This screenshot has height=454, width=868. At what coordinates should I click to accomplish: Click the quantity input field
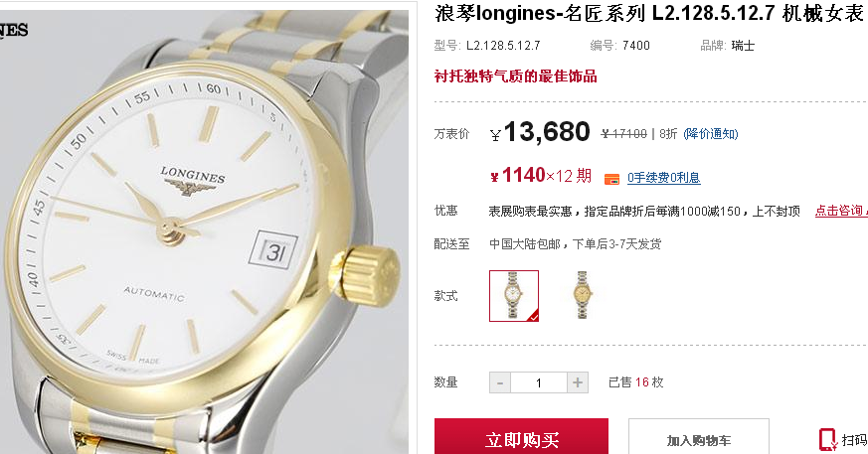point(539,382)
